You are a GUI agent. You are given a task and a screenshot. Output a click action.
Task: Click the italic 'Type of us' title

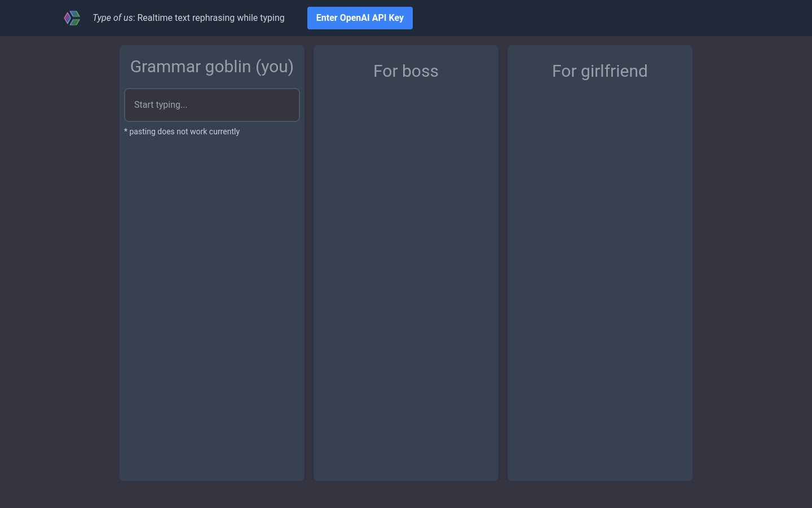[x=113, y=18]
